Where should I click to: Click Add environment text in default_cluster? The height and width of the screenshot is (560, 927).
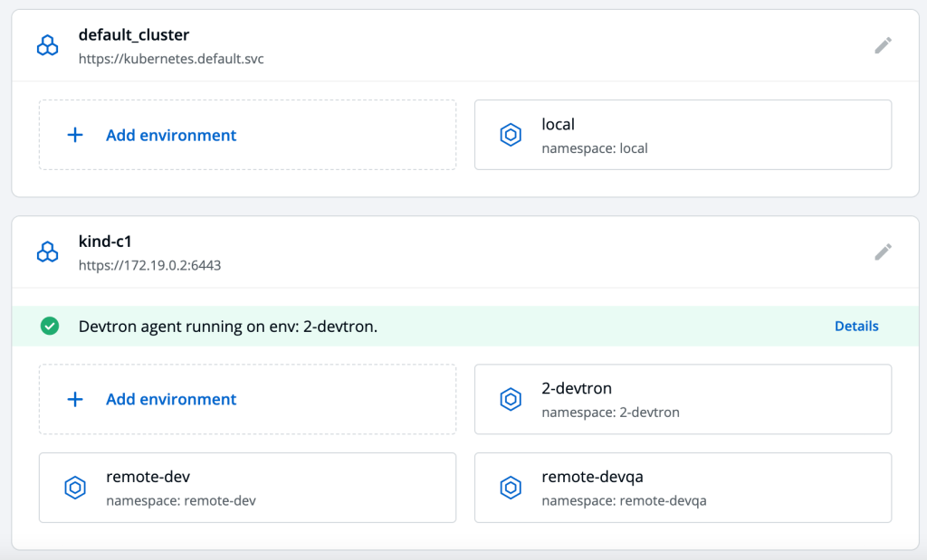[x=171, y=135]
